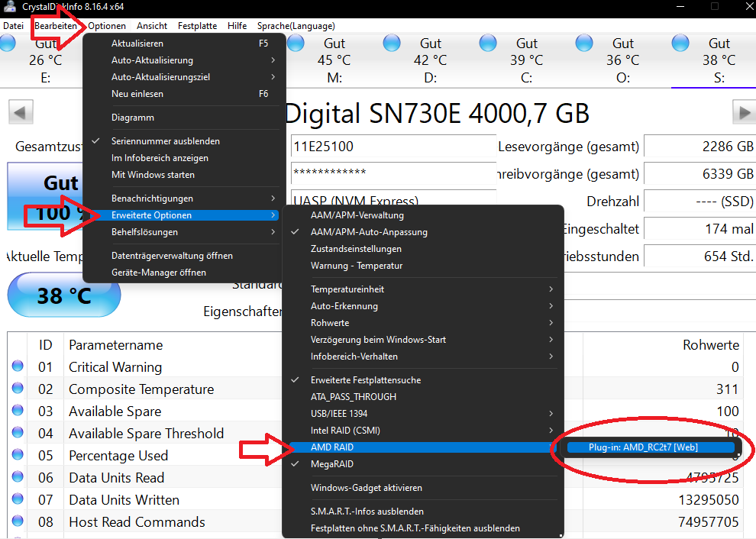The height and width of the screenshot is (539, 756).
Task: Click Aktualisieren menu entry
Action: (185, 44)
